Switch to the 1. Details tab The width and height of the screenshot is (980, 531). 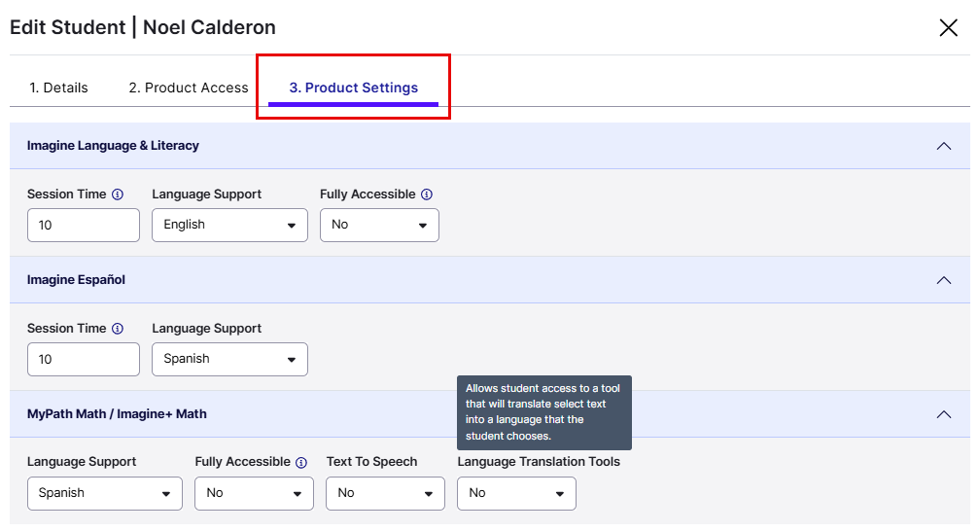coord(58,88)
